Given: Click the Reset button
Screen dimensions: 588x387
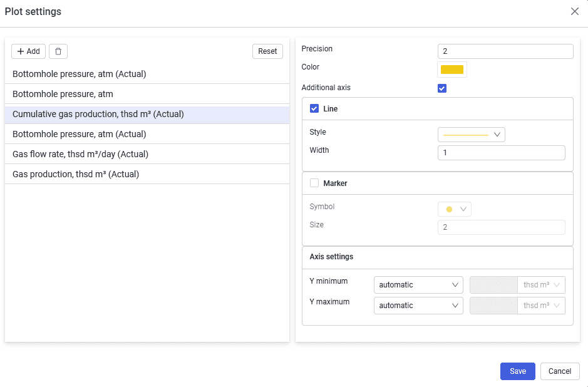Looking at the screenshot, I should pos(267,51).
